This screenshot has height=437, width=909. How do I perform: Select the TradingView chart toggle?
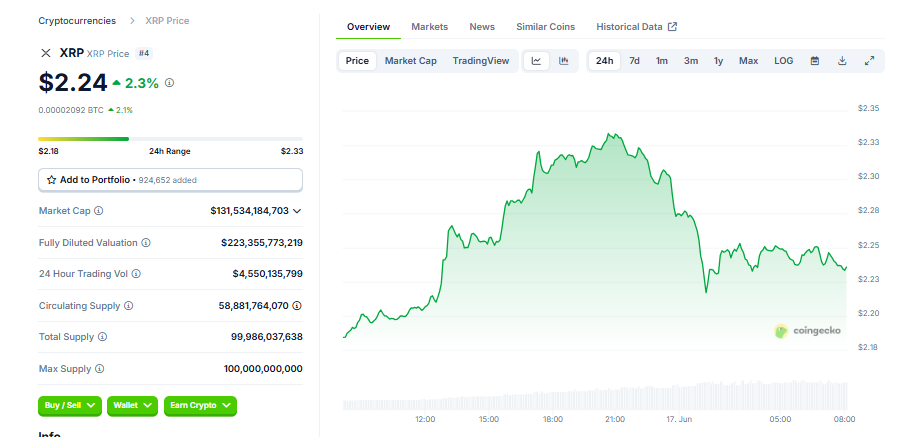[481, 61]
